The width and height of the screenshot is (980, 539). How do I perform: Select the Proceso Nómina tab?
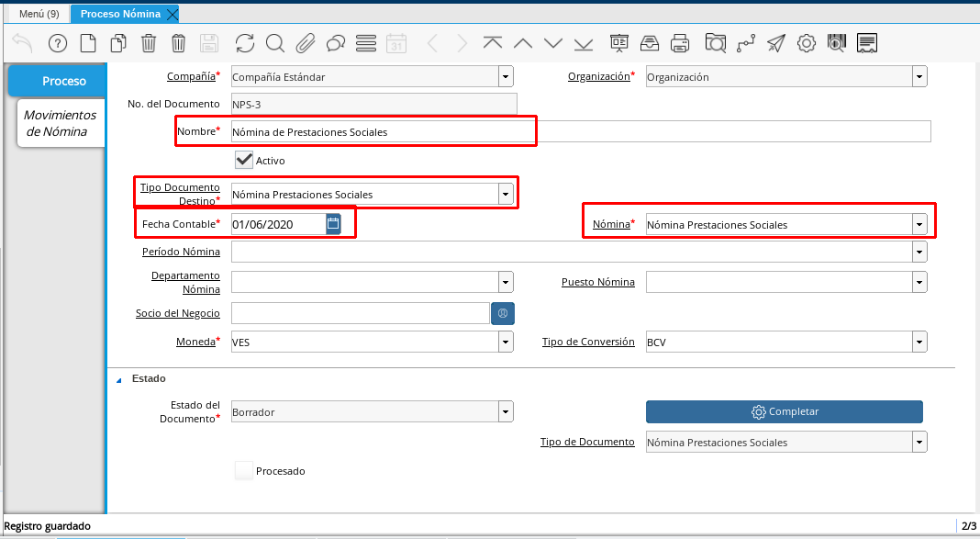120,14
